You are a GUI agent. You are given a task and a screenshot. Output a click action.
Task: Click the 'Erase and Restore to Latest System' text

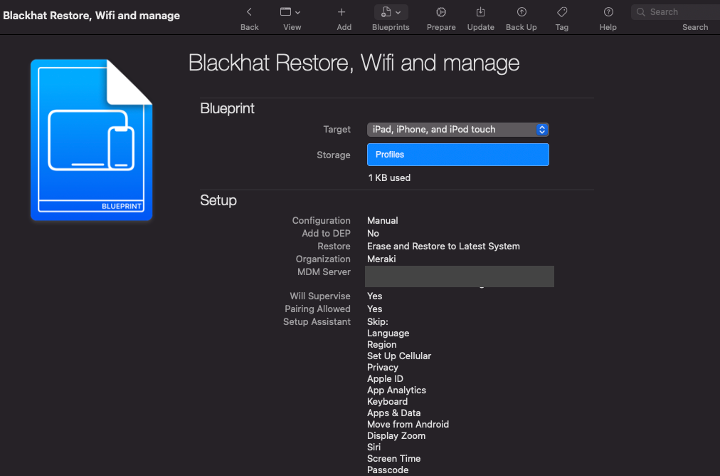pyautogui.click(x=443, y=246)
